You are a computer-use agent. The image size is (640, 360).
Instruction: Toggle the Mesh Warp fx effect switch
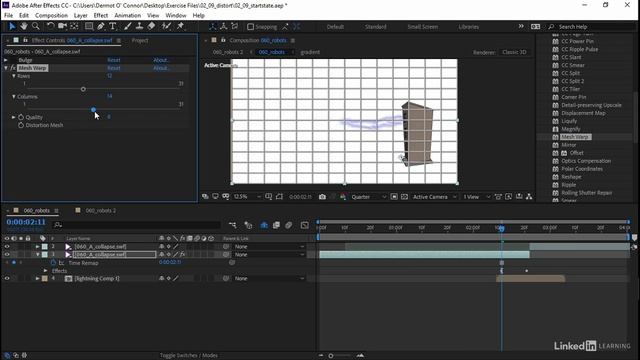coord(13,68)
